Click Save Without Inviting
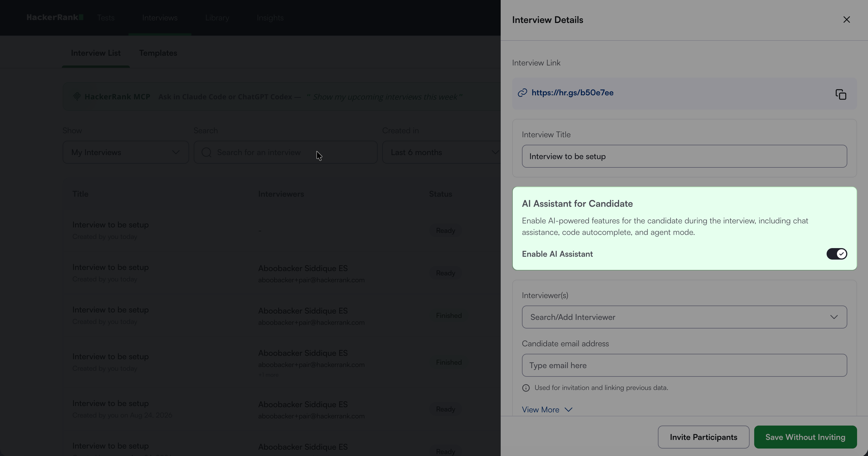Viewport: 868px width, 456px height. tap(805, 437)
